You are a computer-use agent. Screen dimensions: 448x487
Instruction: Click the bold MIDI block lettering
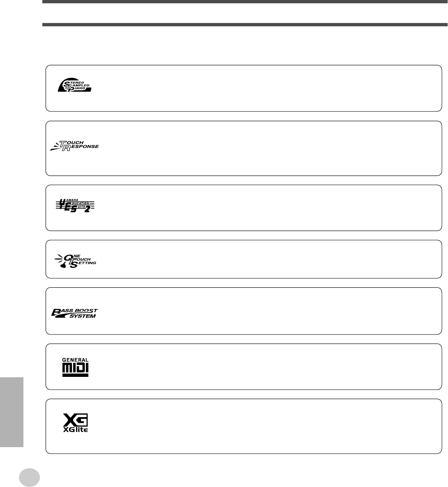75,369
